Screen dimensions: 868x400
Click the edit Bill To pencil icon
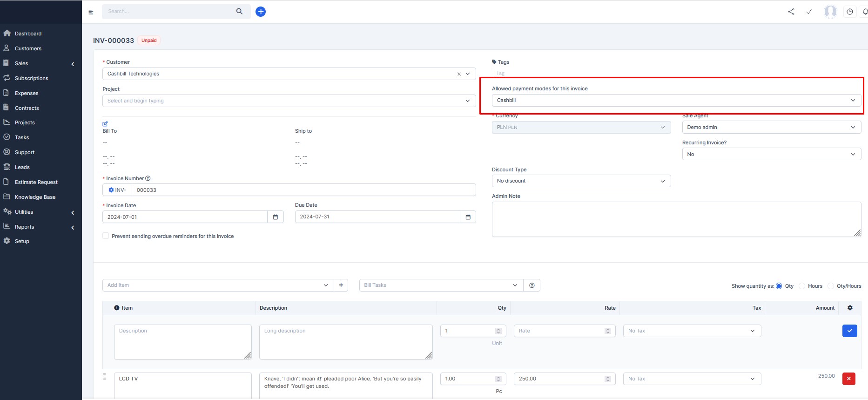[105, 124]
